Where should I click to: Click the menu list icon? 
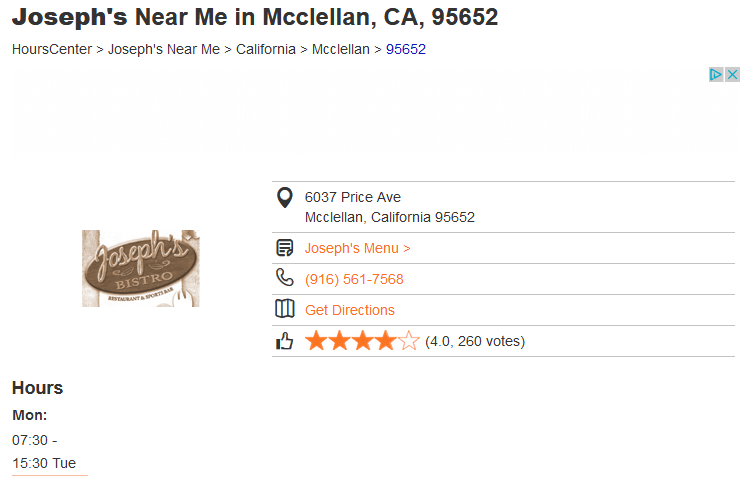(284, 248)
